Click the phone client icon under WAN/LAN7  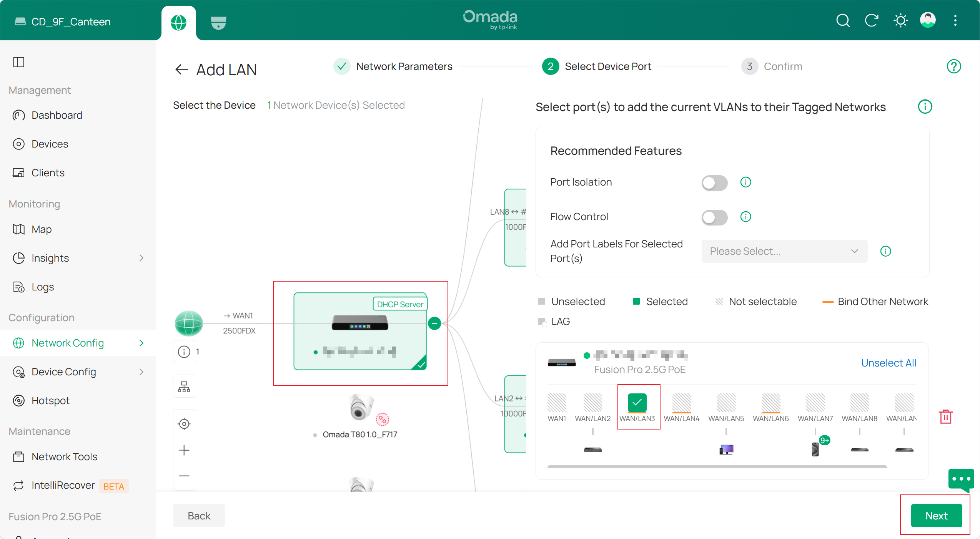pyautogui.click(x=815, y=449)
